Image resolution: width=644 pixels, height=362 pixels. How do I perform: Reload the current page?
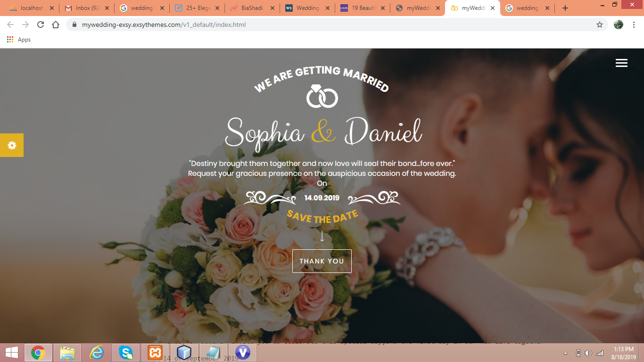(41, 25)
